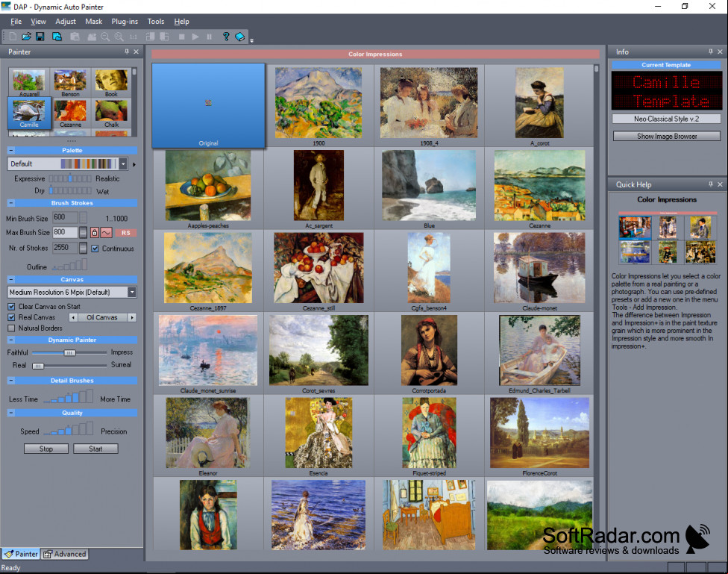Image resolution: width=728 pixels, height=574 pixels.
Task: Click the pink wave curve icon
Action: pyautogui.click(x=107, y=232)
